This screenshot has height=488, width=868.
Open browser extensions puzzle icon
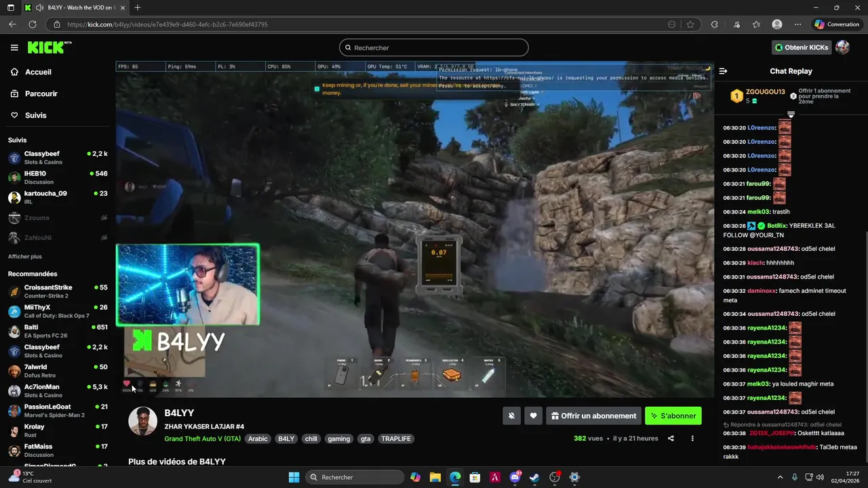pos(714,24)
